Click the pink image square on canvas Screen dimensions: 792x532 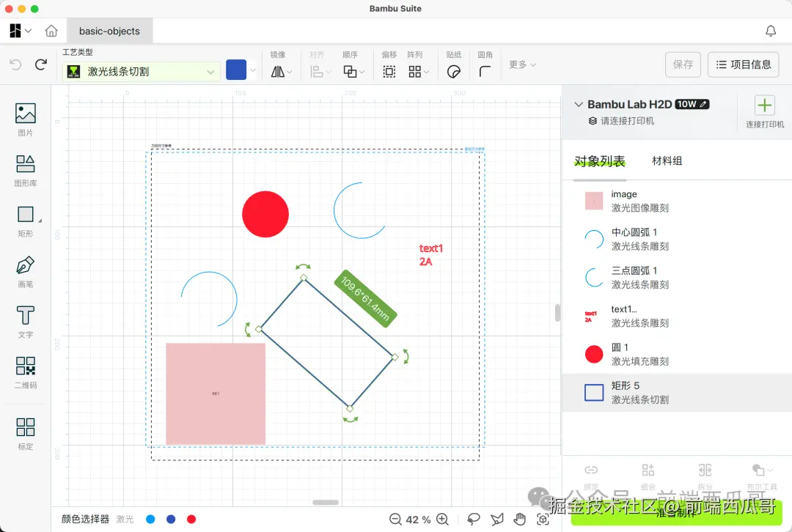(216, 394)
